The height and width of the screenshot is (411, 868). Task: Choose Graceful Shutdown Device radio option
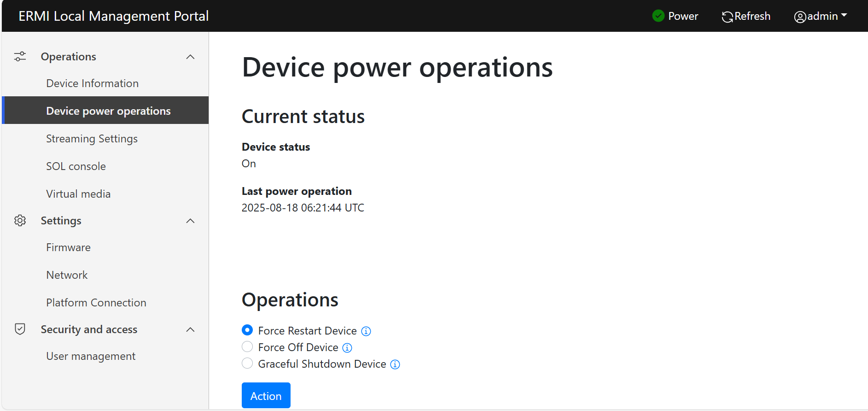point(247,364)
